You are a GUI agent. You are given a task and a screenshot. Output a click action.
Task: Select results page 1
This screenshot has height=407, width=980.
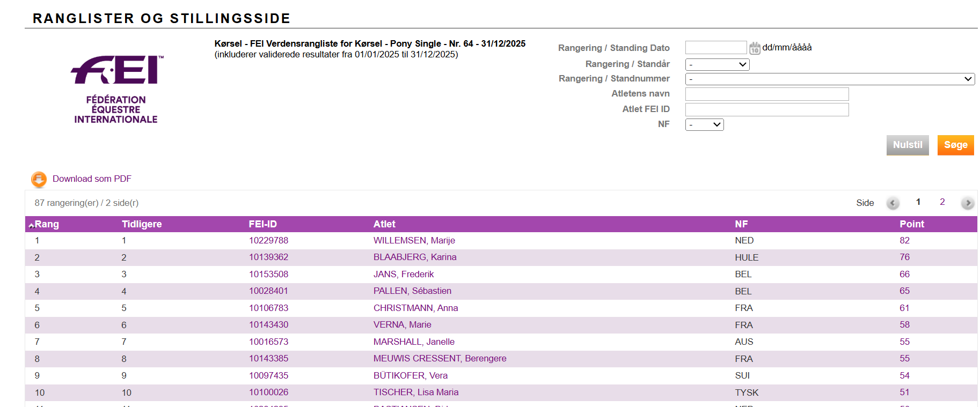point(918,202)
